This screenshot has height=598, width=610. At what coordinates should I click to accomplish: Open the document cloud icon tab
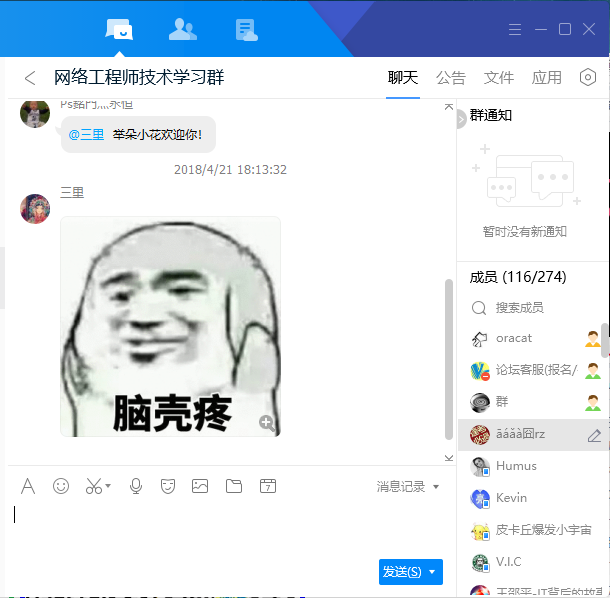247,30
